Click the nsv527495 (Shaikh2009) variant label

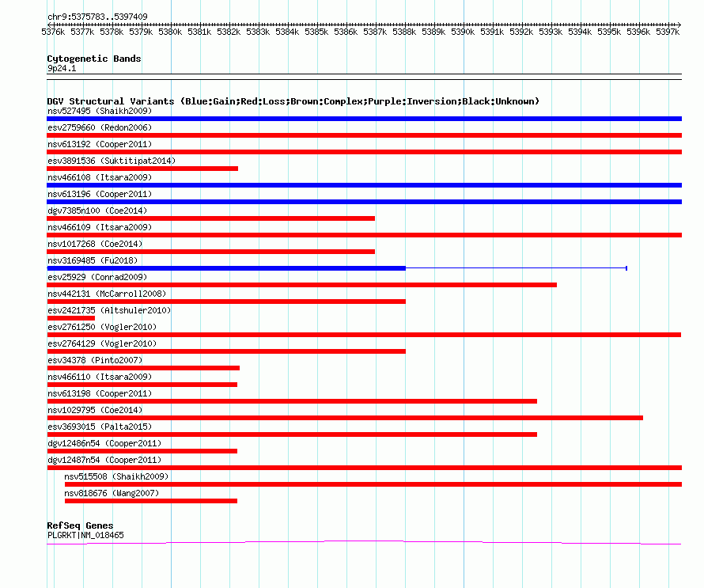coord(100,111)
